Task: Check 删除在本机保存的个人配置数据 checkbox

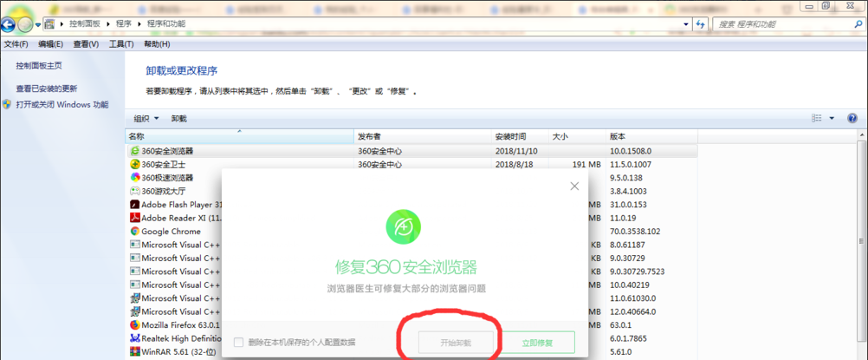Action: click(238, 343)
